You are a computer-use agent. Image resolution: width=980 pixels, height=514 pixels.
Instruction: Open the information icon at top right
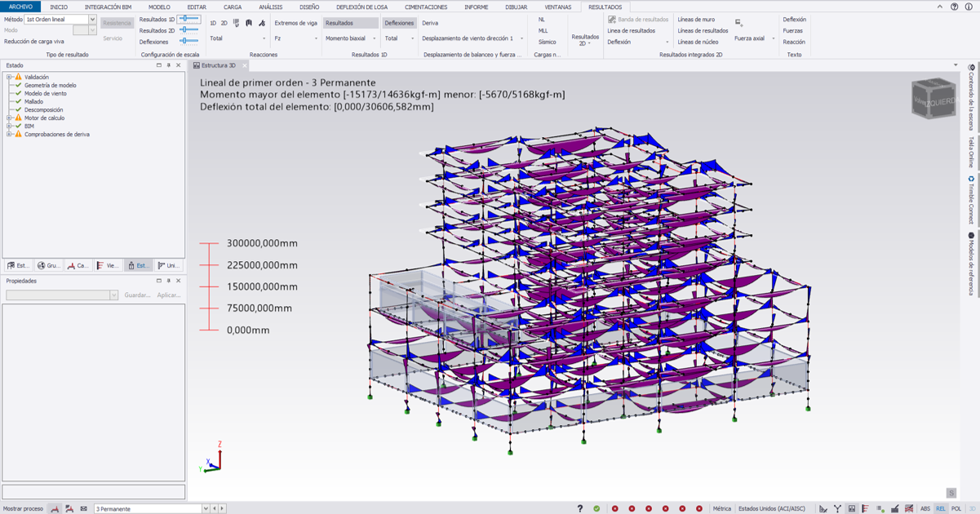click(969, 7)
